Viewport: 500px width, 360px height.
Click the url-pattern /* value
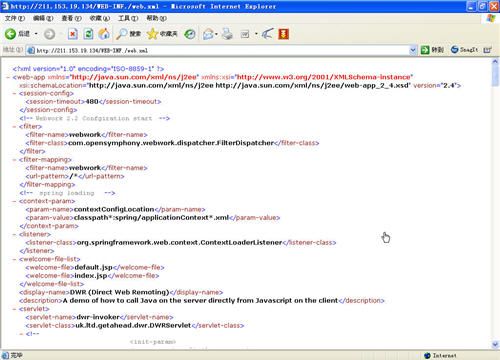73,176
